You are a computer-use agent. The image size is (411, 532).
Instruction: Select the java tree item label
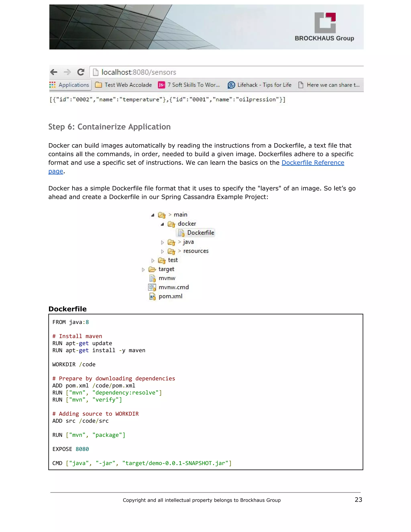pos(188,242)
